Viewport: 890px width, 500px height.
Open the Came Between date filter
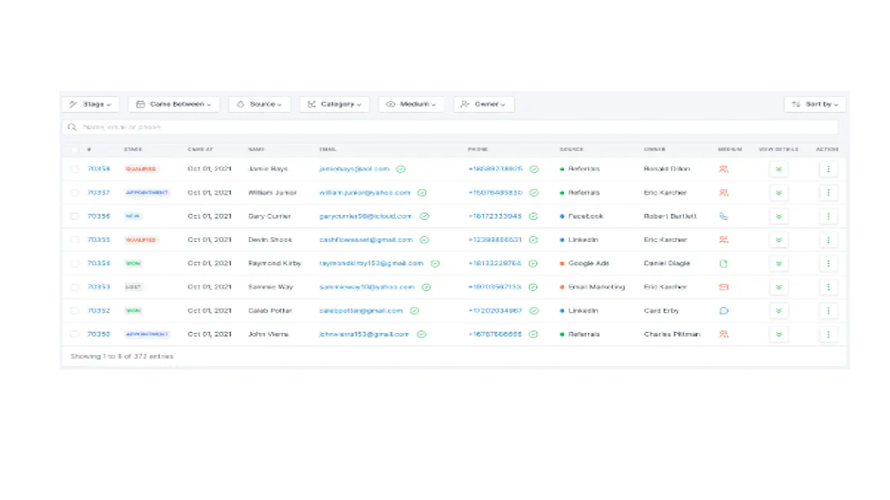(x=174, y=104)
